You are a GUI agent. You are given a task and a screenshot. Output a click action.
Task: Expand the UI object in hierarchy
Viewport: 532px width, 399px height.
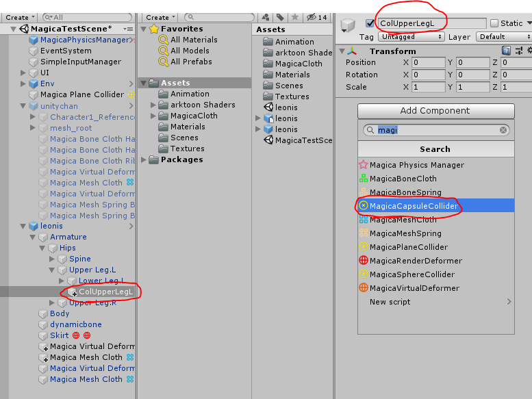pos(23,73)
